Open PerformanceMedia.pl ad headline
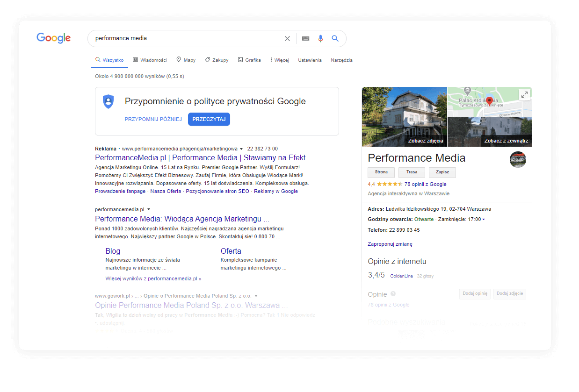The width and height of the screenshot is (579, 392). tap(200, 158)
